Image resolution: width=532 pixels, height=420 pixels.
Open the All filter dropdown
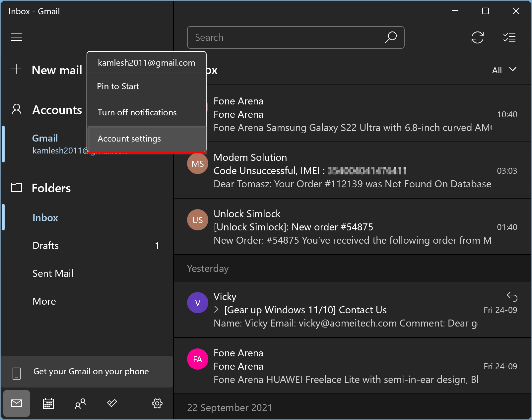504,70
